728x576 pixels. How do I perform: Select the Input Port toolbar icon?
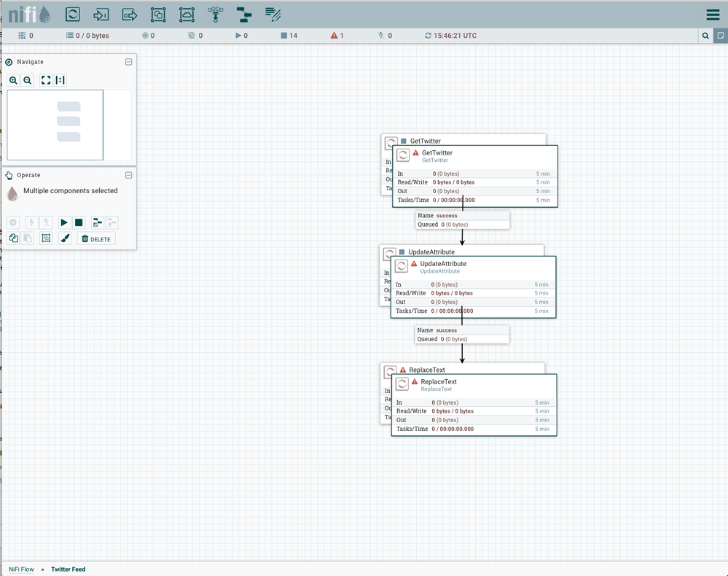(101, 14)
